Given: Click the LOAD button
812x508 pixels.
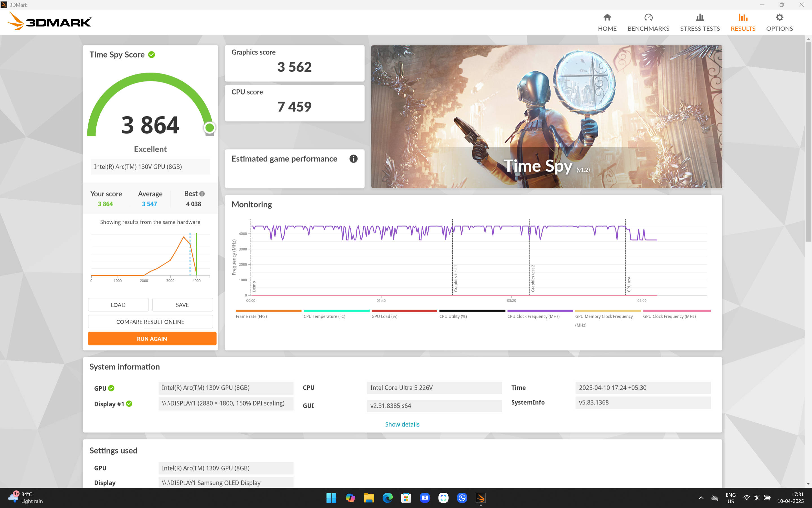Looking at the screenshot, I should 118,305.
